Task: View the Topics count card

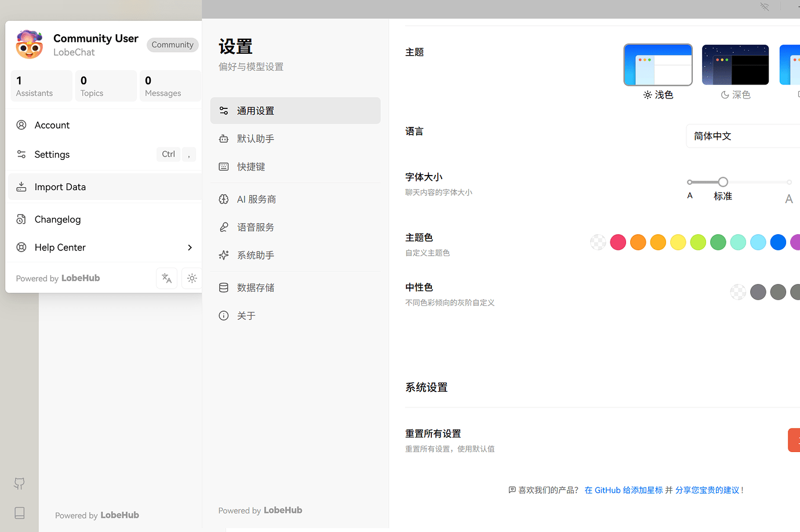Action: click(x=106, y=86)
